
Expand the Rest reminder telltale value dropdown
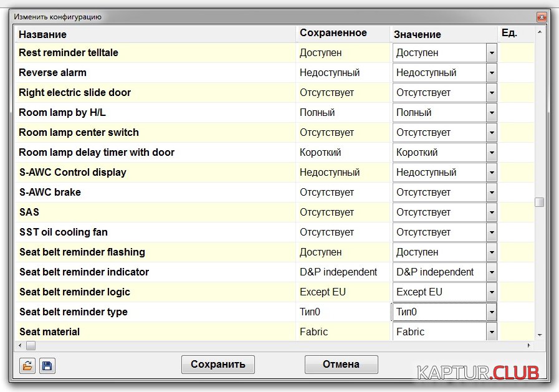491,53
